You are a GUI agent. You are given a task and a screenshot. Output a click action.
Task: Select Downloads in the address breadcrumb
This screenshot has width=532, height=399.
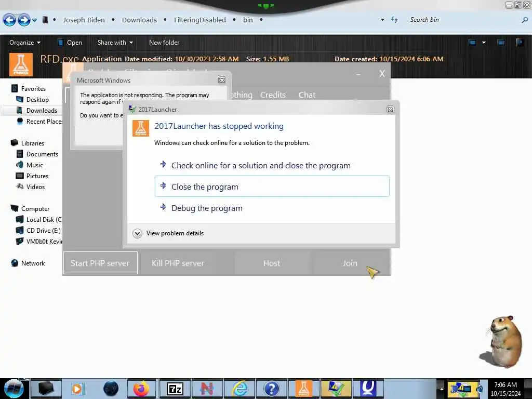point(139,20)
